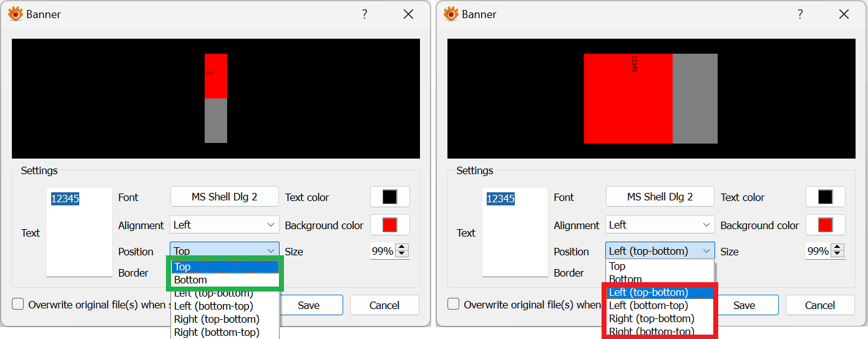Decrease Size value with down arrow in left window

(x=402, y=255)
